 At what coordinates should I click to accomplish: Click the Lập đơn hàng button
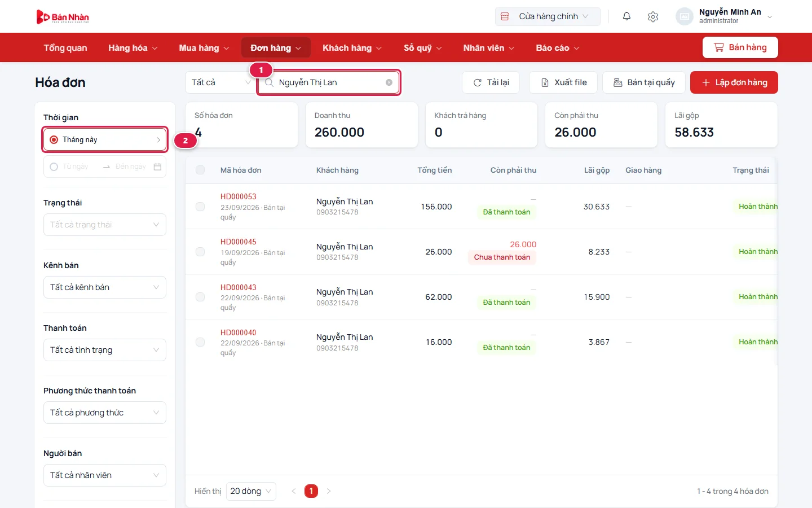(x=734, y=82)
